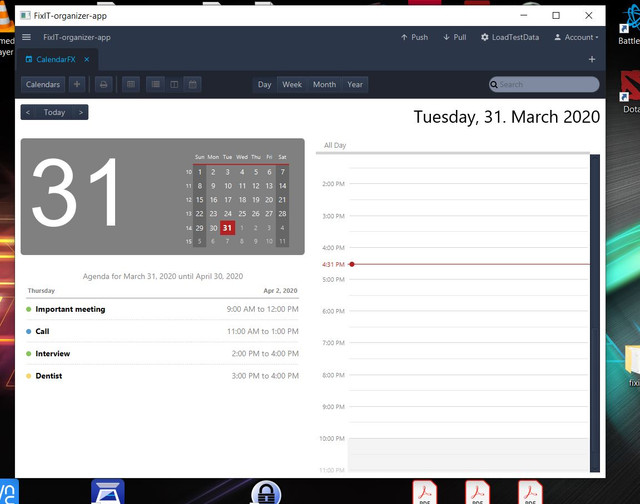Select the highlighted 31 in the mini calendar
640x504 pixels.
point(227,228)
